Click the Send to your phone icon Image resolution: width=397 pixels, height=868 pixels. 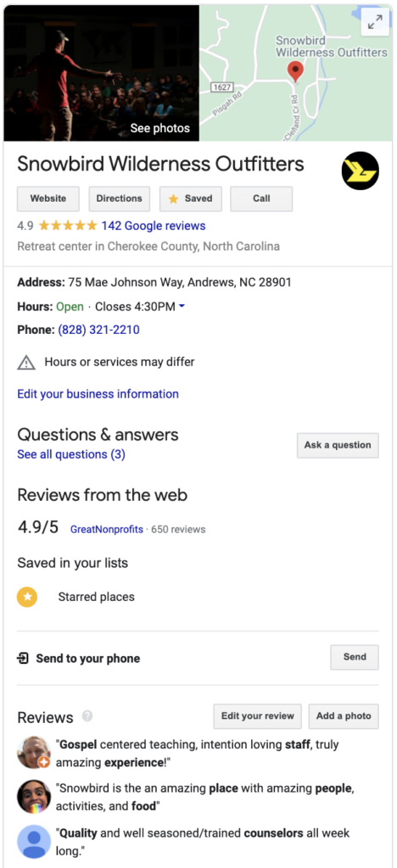23,658
